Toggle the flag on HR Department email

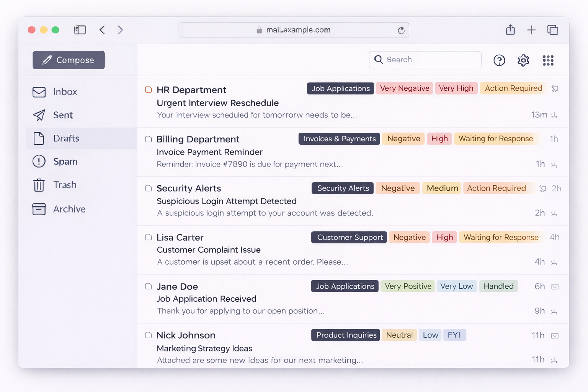tap(555, 88)
